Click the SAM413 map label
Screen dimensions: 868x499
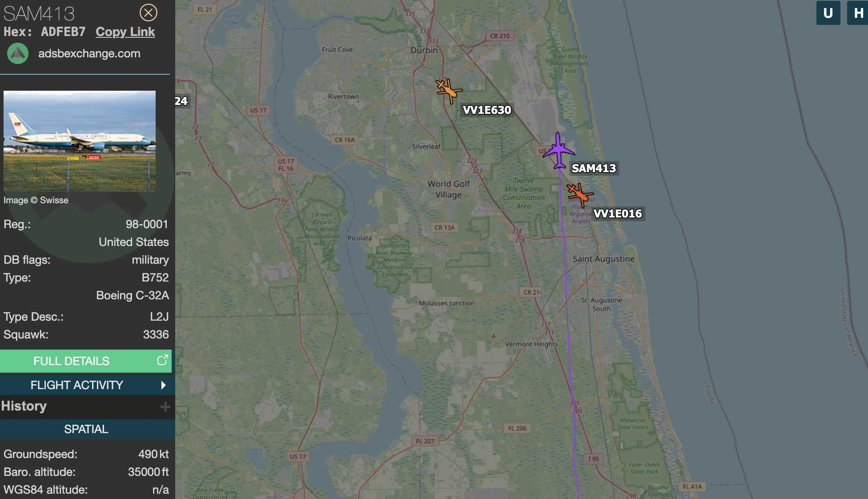[594, 169]
